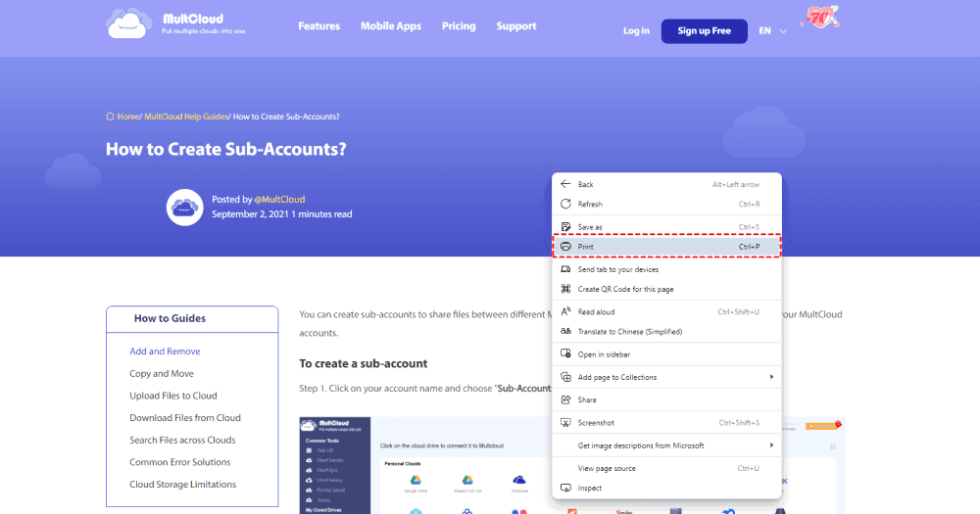
Task: Select Back in the context menu
Action: pyautogui.click(x=666, y=184)
